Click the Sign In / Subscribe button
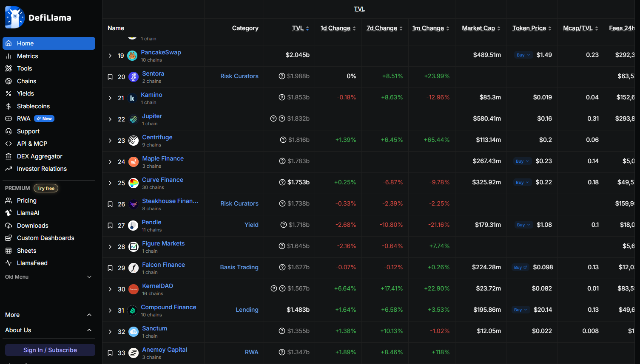 50,350
